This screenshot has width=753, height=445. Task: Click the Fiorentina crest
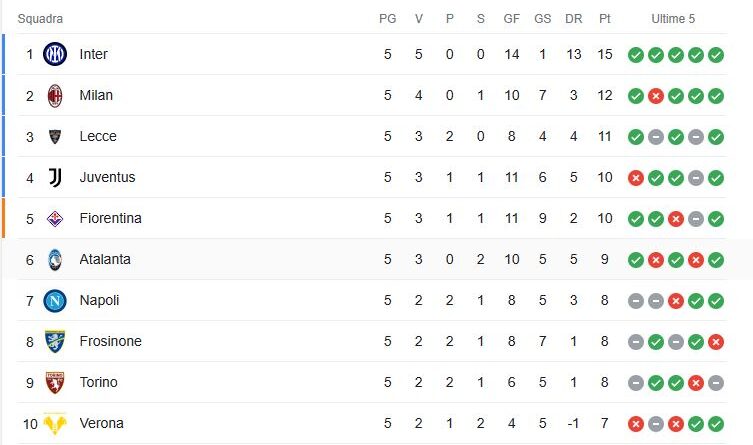pyautogui.click(x=55, y=218)
